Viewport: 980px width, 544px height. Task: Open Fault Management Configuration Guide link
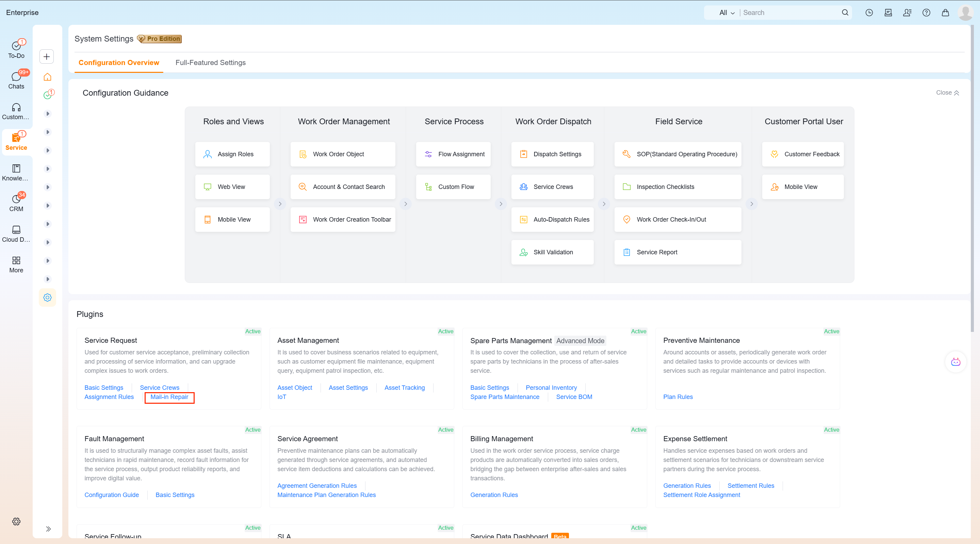click(x=112, y=495)
